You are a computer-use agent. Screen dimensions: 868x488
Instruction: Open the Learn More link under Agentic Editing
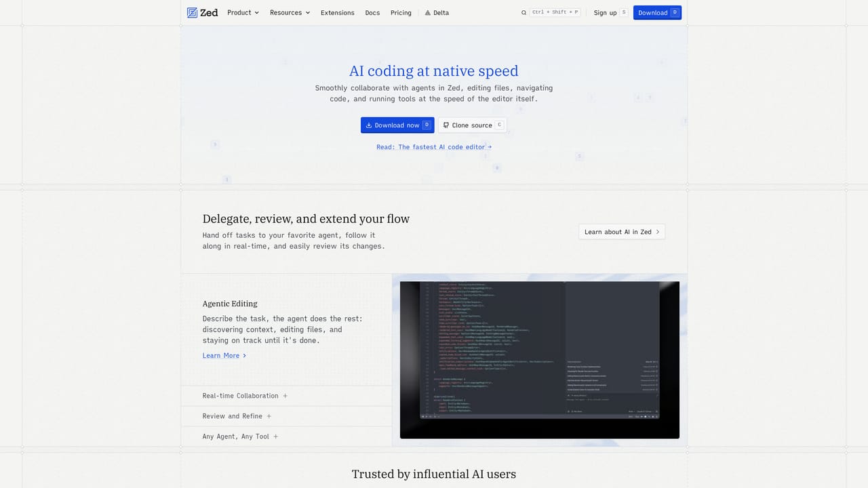coord(224,356)
